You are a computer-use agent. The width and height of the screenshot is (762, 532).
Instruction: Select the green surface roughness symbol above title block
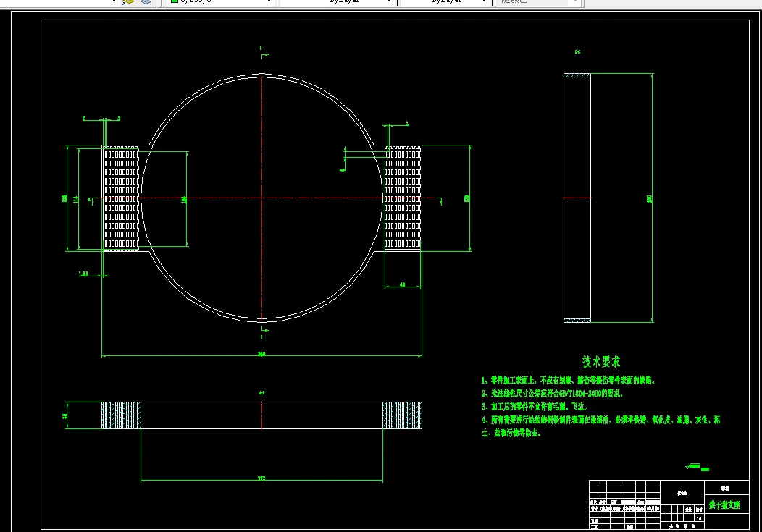698,467
